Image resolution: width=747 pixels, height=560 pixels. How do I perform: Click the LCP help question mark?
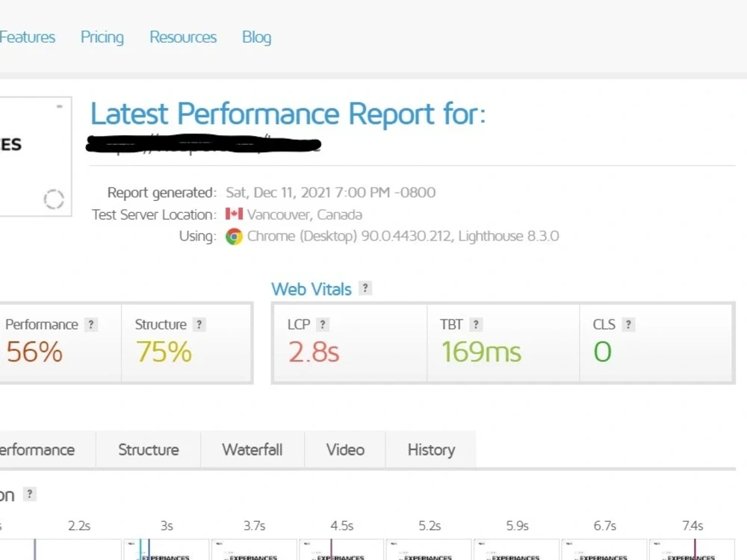[323, 325]
